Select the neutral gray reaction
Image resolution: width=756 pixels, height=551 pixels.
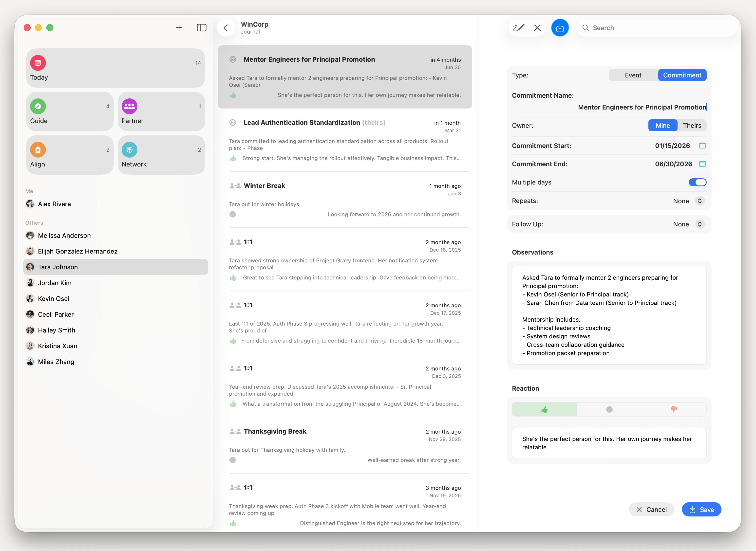pos(609,409)
